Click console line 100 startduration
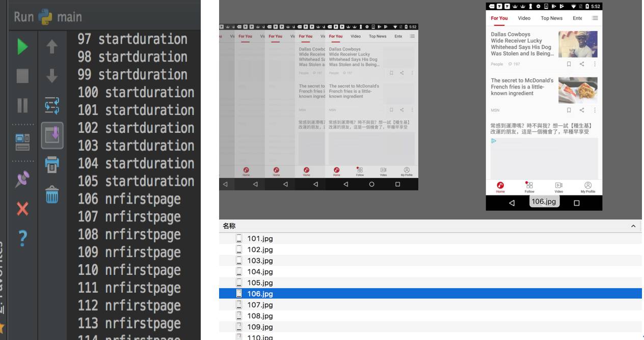This screenshot has width=644, height=340. coord(136,93)
